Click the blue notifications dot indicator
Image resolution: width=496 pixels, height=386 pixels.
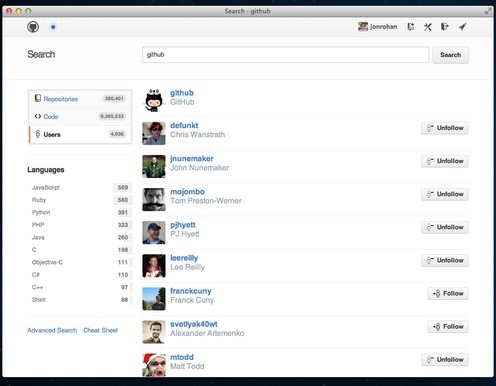53,27
